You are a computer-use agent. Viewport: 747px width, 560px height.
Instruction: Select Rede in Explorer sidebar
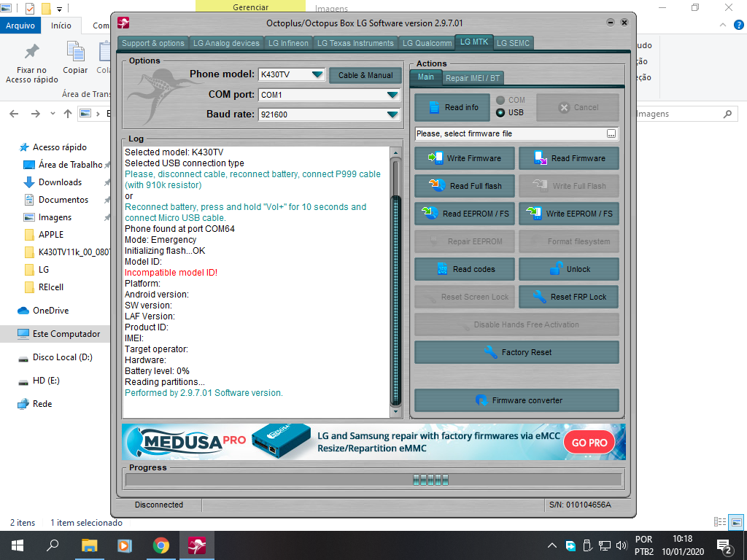[x=42, y=404]
